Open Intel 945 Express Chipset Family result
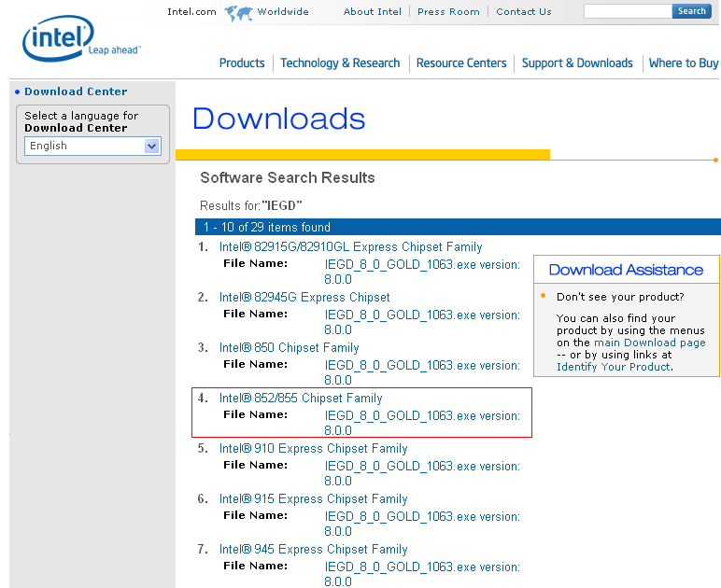This screenshot has width=721, height=588. tap(314, 550)
